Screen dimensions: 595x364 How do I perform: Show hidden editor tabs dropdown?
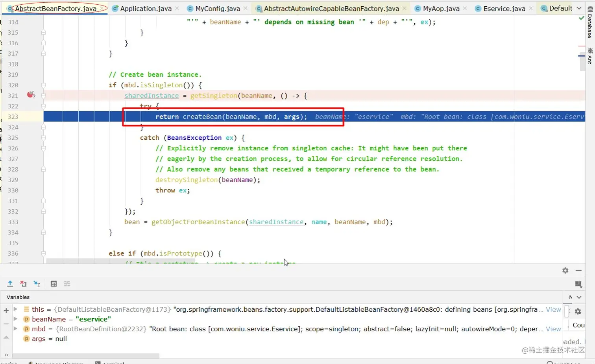pyautogui.click(x=579, y=8)
